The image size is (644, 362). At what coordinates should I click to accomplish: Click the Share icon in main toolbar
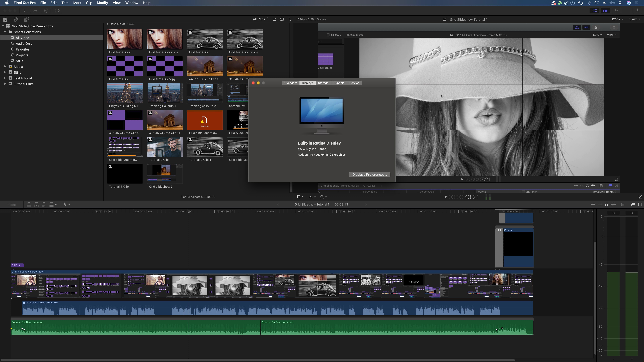637,10
